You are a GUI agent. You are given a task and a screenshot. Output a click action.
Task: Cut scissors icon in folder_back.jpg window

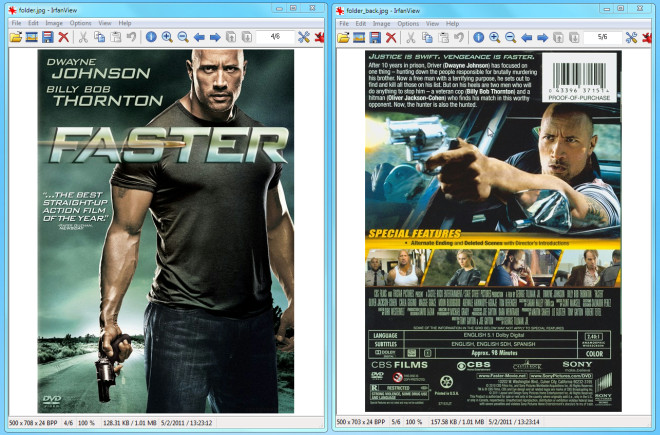(x=411, y=37)
